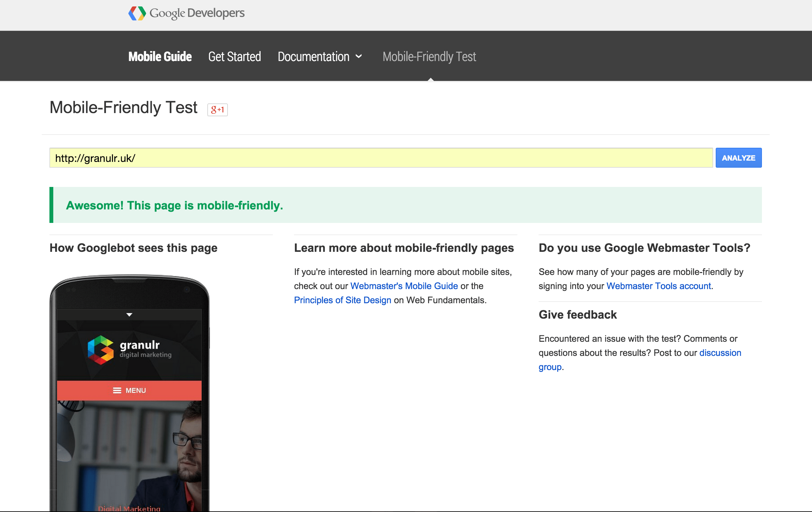The image size is (812, 512).
Task: Click the down arrow atop phone screen
Action: 129,314
